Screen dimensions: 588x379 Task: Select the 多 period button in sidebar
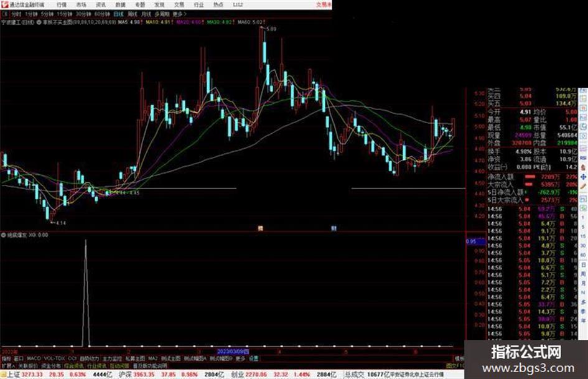click(x=584, y=302)
